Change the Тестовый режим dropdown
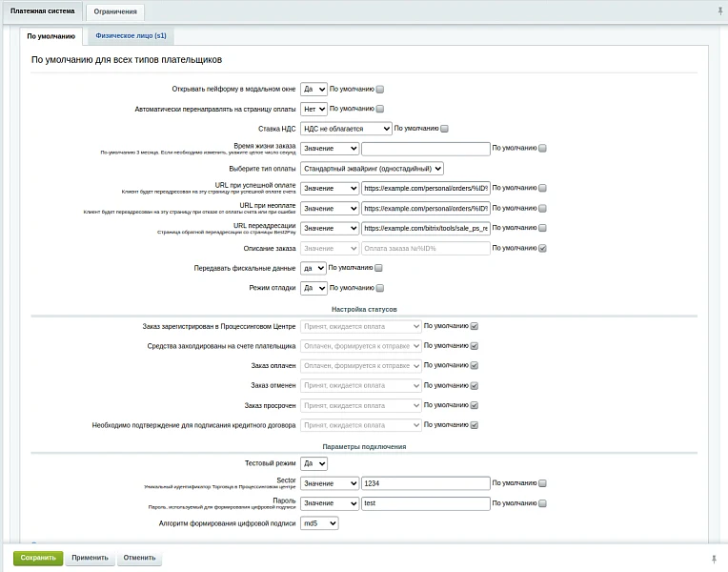Viewport: 728px width, 572px height. point(313,463)
